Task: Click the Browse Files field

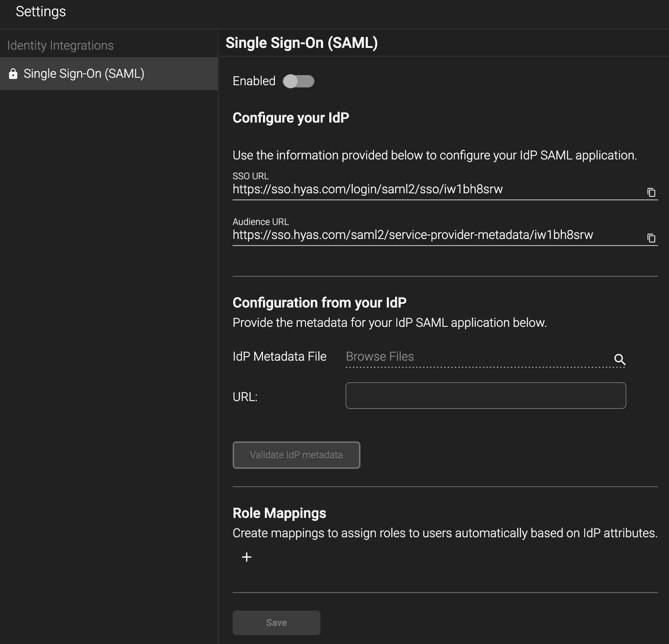Action: tap(478, 357)
